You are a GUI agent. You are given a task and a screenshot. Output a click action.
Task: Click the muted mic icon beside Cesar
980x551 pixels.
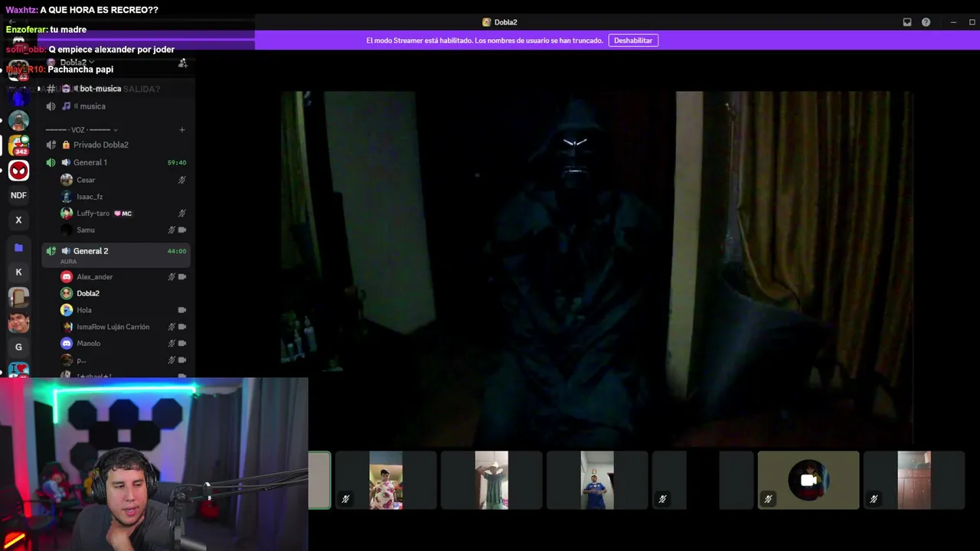182,180
